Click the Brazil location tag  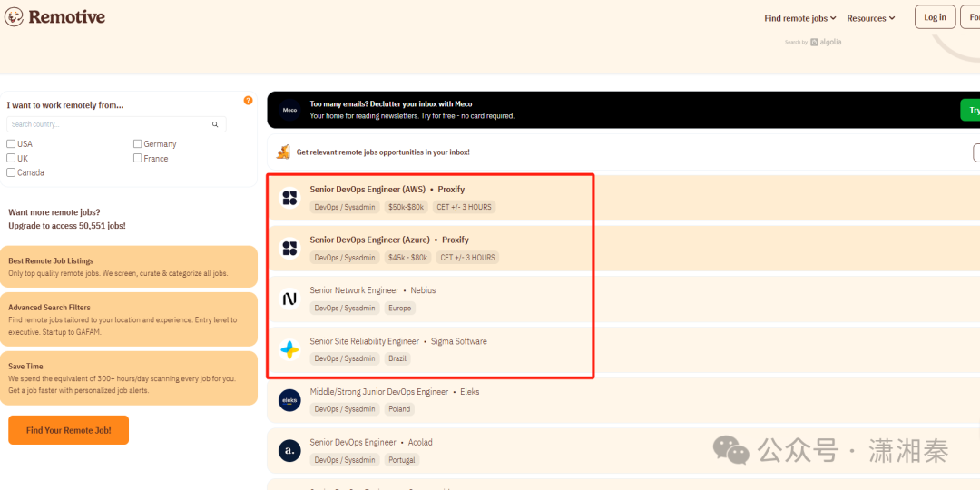point(397,358)
